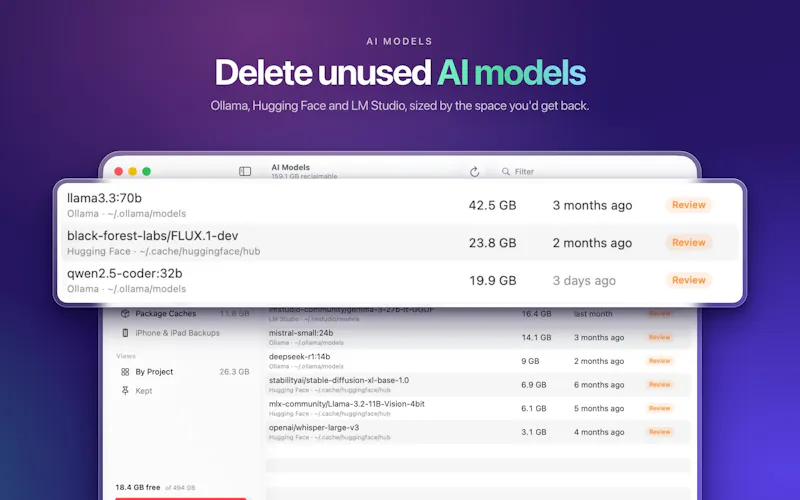
Task: Click the 6 months ago timestamp
Action: point(599,385)
